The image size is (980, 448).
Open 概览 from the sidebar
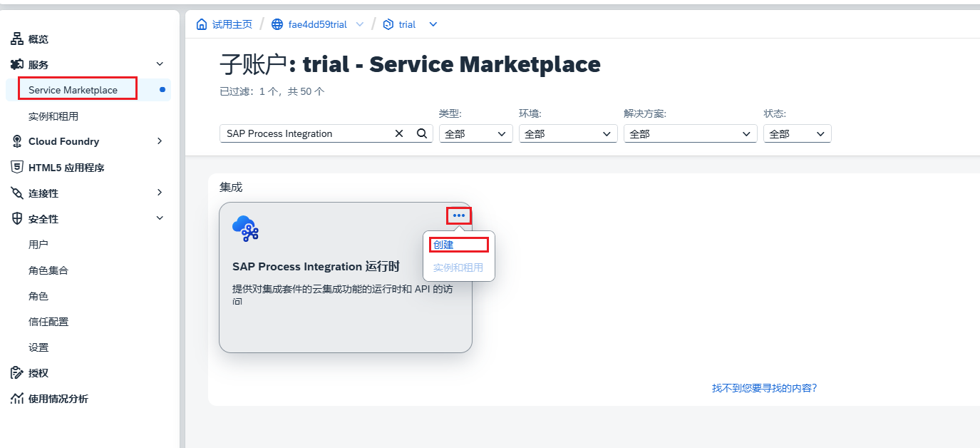click(x=38, y=39)
